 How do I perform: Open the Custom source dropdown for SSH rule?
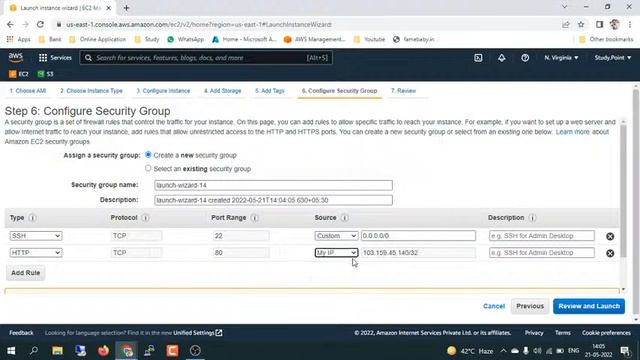(x=336, y=236)
